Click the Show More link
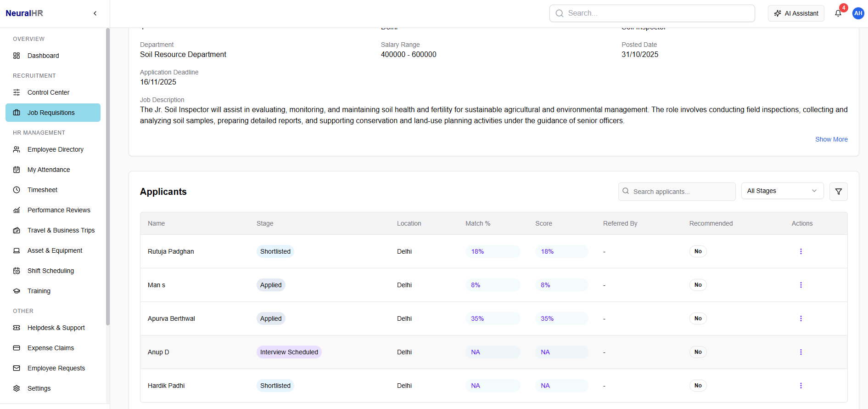 [831, 139]
